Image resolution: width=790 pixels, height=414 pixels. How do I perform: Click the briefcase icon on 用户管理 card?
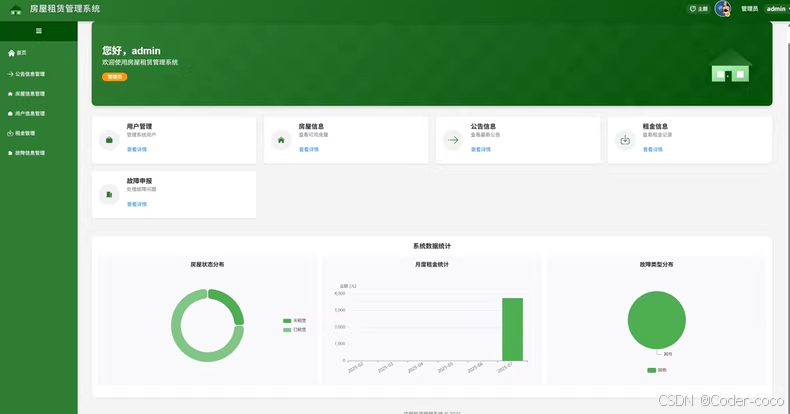pos(109,140)
